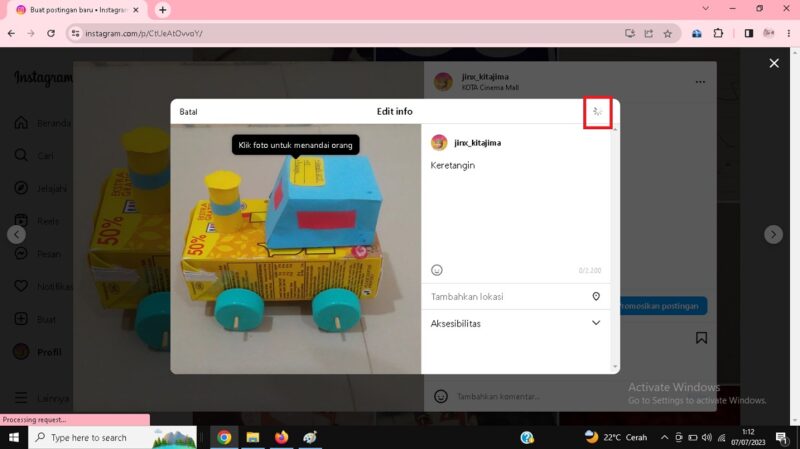Select the Buat postingan baru Instagram tab
Screen dimensions: 800x449
pyautogui.click(x=78, y=10)
